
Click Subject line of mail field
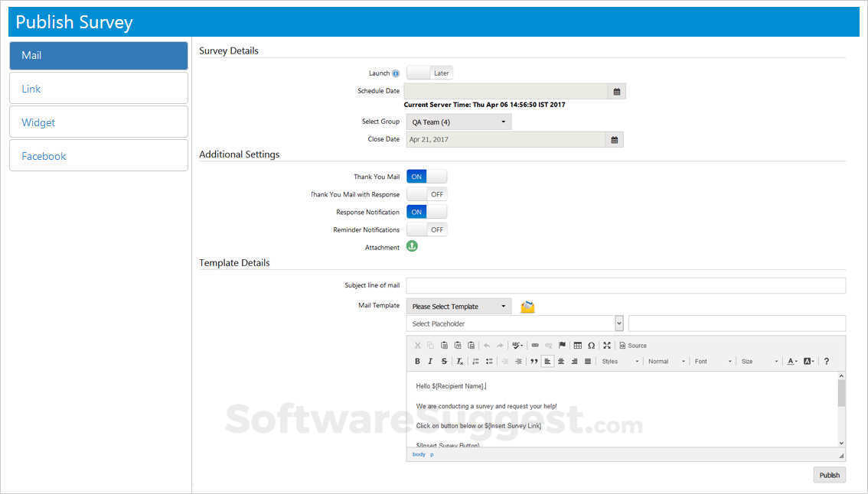point(625,285)
